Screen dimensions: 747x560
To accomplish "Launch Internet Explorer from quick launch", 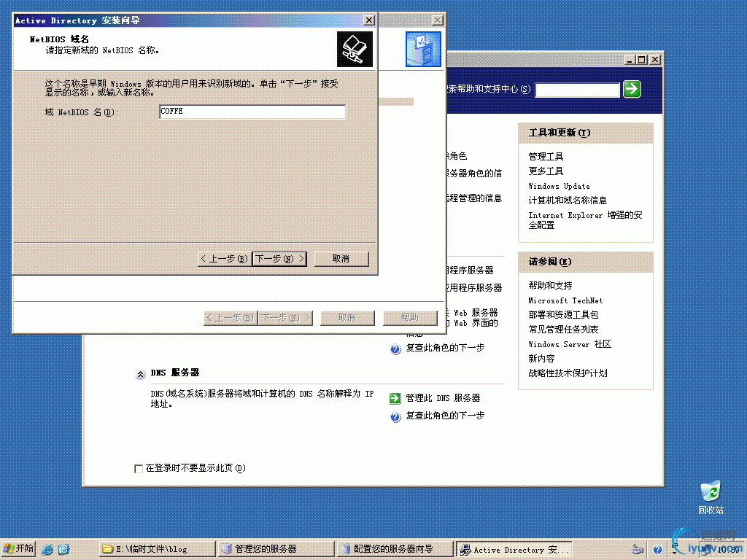I will click(47, 550).
